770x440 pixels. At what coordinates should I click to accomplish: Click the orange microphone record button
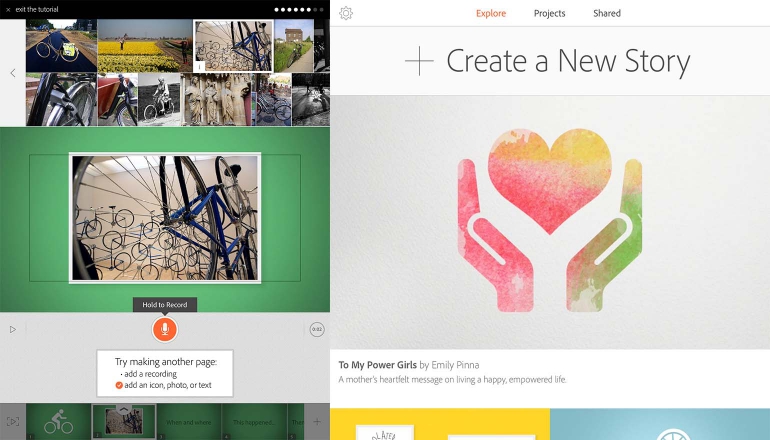[x=165, y=329]
